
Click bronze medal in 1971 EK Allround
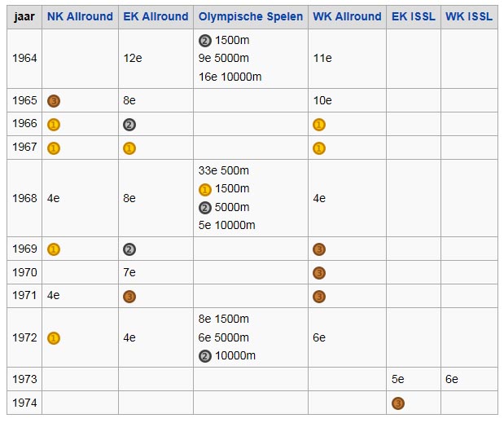[x=129, y=297]
